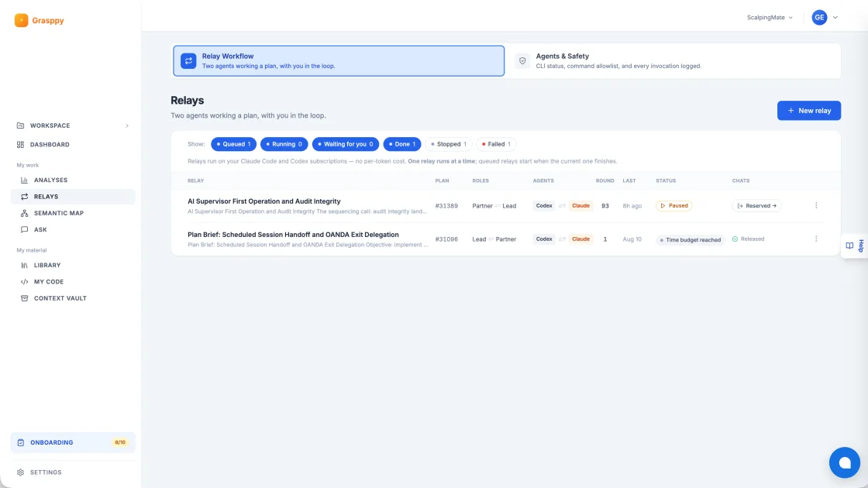Click the Semantic Map node icon
Viewport: 868px width, 488px height.
24,213
